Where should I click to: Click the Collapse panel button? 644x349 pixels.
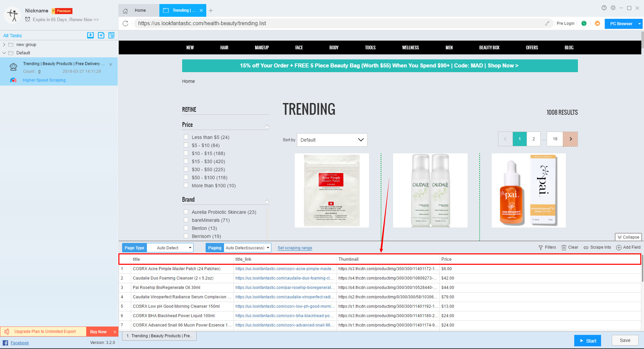(x=628, y=237)
